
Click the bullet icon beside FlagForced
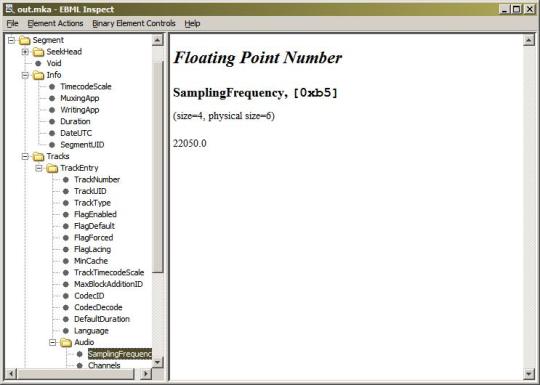coord(66,238)
